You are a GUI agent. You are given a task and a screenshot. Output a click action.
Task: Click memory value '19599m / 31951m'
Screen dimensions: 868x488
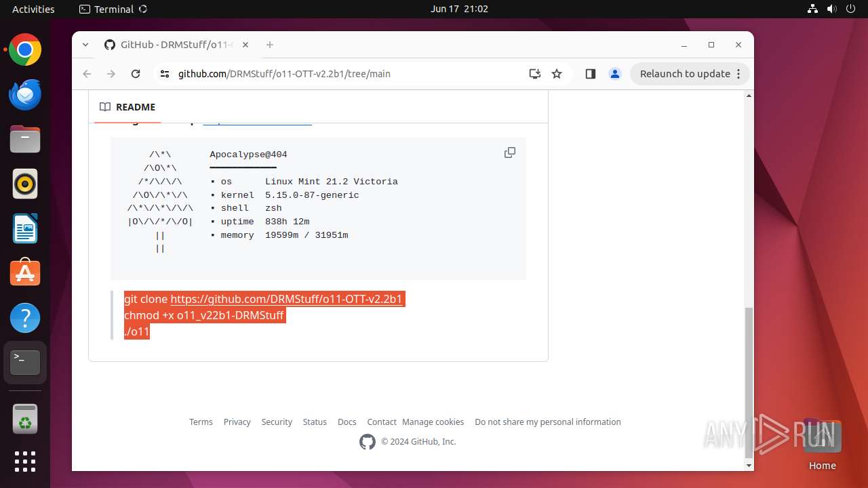(x=307, y=235)
